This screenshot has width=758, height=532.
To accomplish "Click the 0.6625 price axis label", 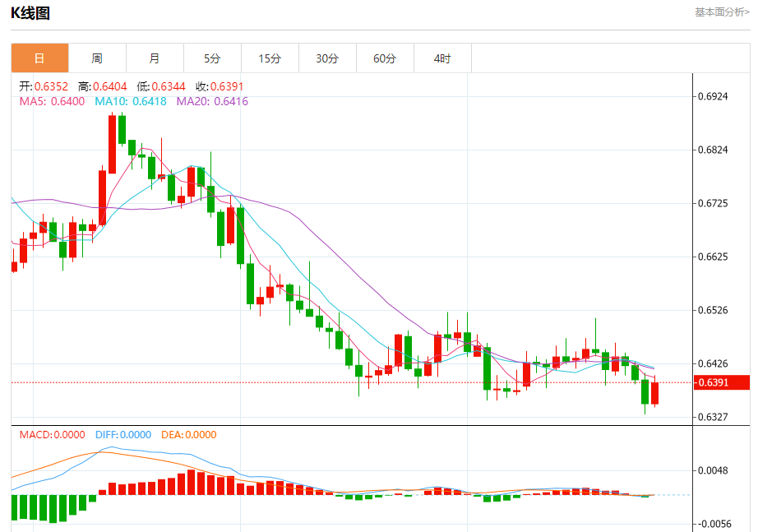I will point(713,257).
